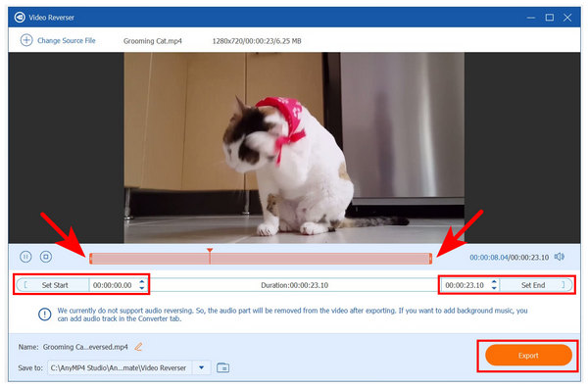Click the Change Source File plus icon

click(x=26, y=40)
